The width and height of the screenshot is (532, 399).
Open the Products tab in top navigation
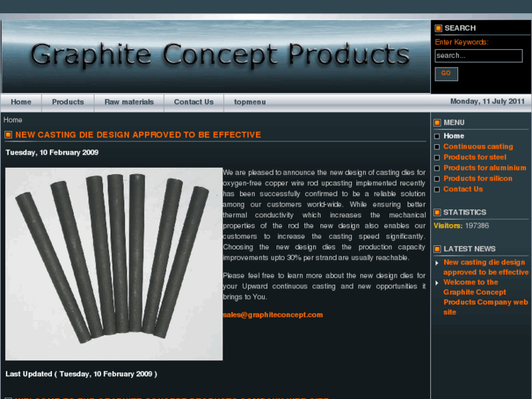68,102
